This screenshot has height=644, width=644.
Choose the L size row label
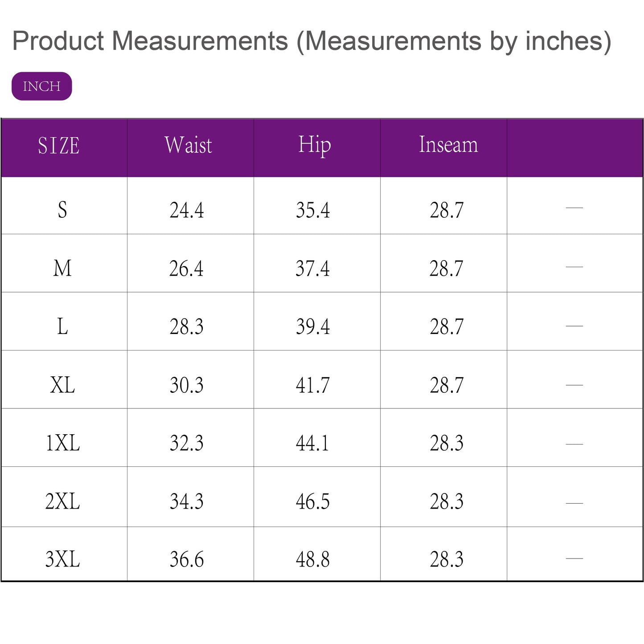(62, 326)
